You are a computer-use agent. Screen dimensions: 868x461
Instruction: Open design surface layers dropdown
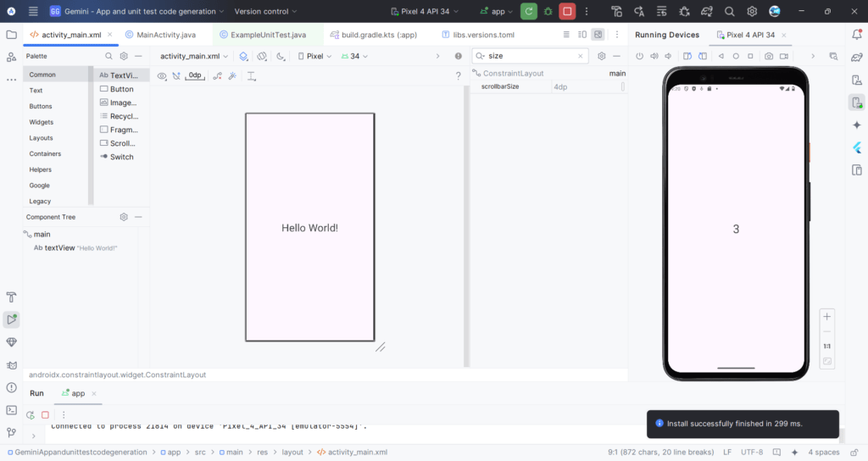(x=243, y=56)
